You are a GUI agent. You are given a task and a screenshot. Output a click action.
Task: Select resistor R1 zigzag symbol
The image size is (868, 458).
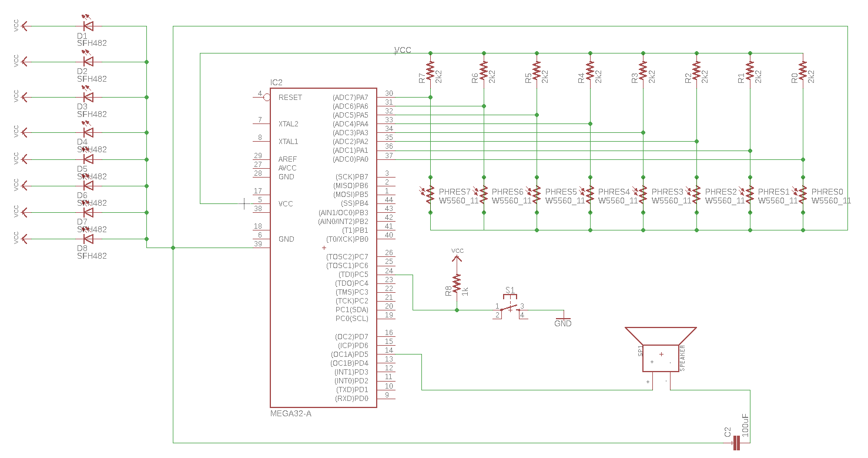pos(750,72)
